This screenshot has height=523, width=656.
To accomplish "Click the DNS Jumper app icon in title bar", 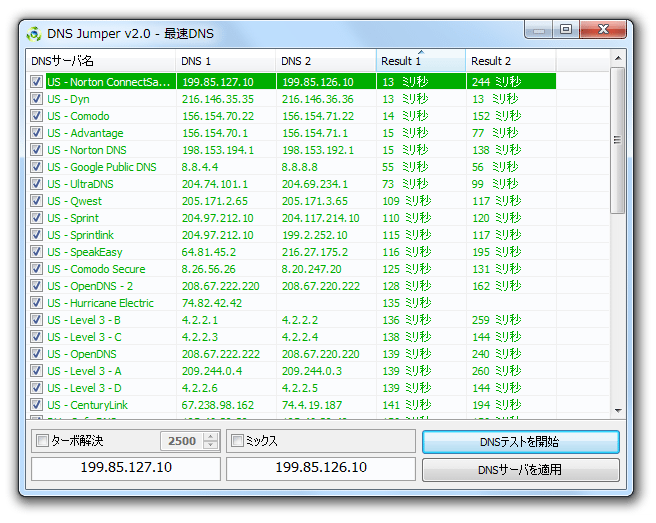I will point(33,34).
